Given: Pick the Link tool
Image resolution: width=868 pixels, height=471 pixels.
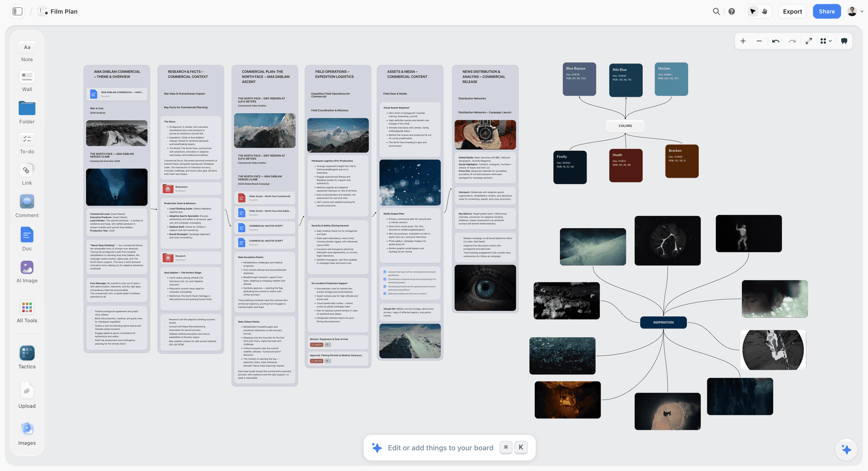Looking at the screenshot, I should coord(27,175).
